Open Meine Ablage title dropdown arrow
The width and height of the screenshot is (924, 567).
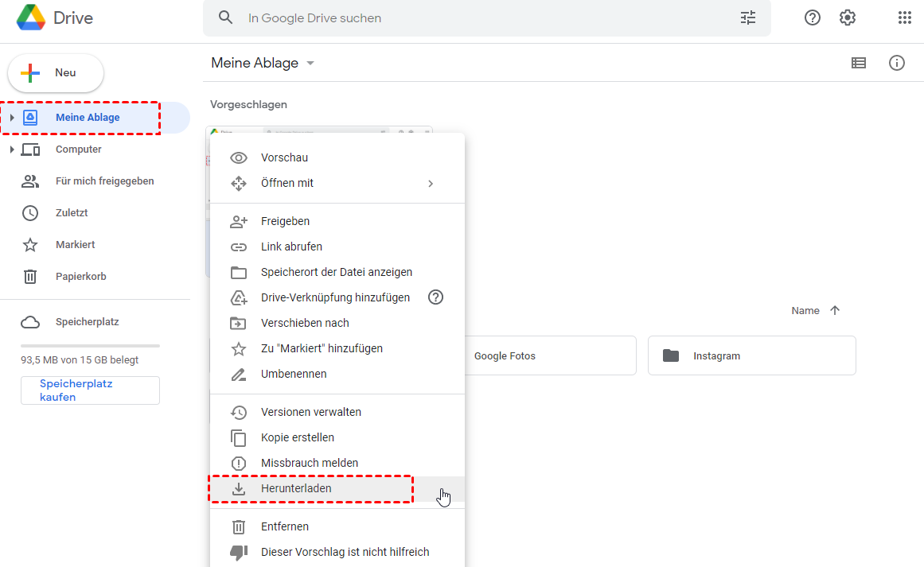tap(310, 64)
